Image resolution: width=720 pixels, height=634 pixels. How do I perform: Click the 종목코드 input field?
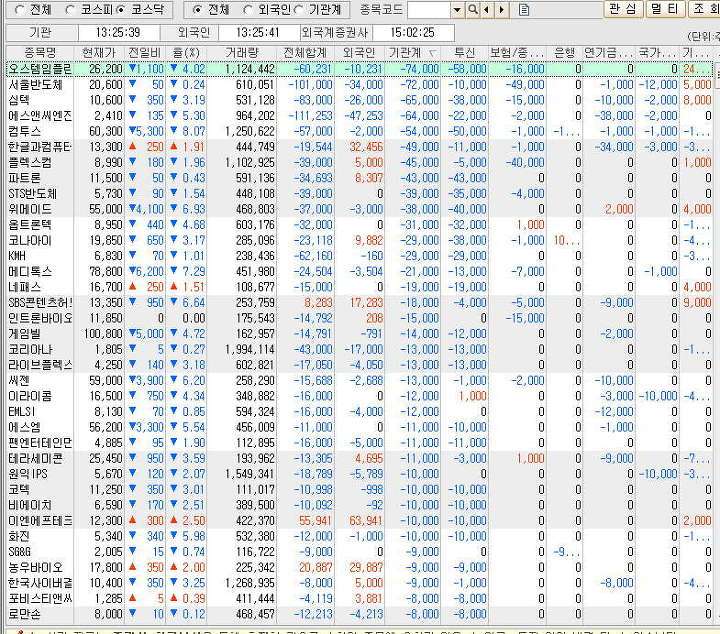[429, 10]
